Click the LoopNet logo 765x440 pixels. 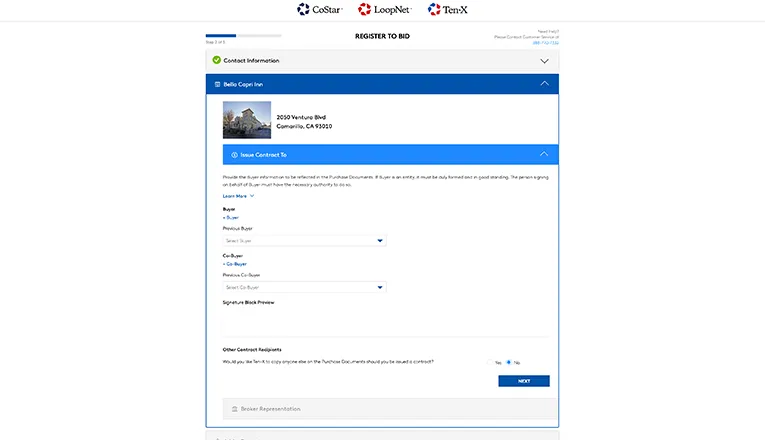385,9
